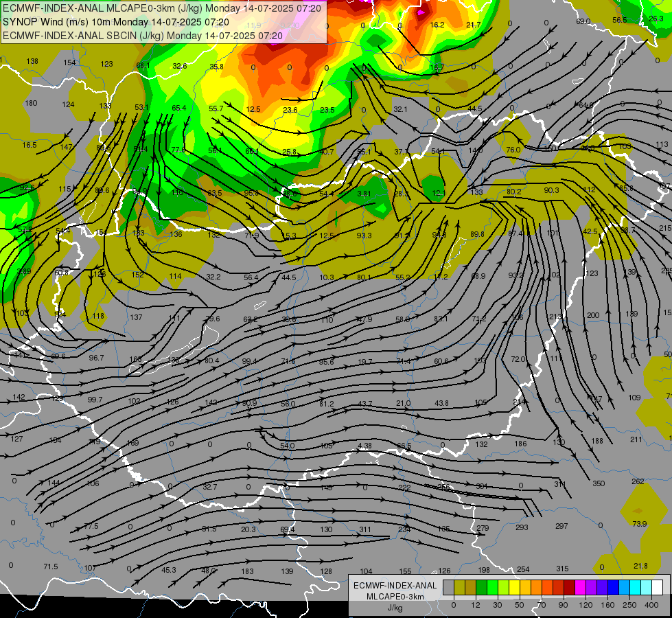Screen dimensions: 672x618
Task: Click the MLCAPE0-3km (J/kg) header line
Action: 161,8
